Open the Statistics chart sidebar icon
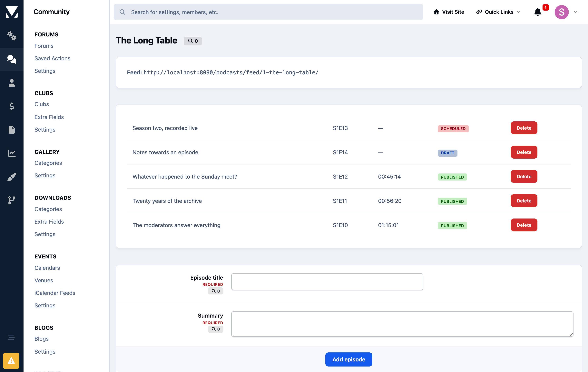 [12, 153]
